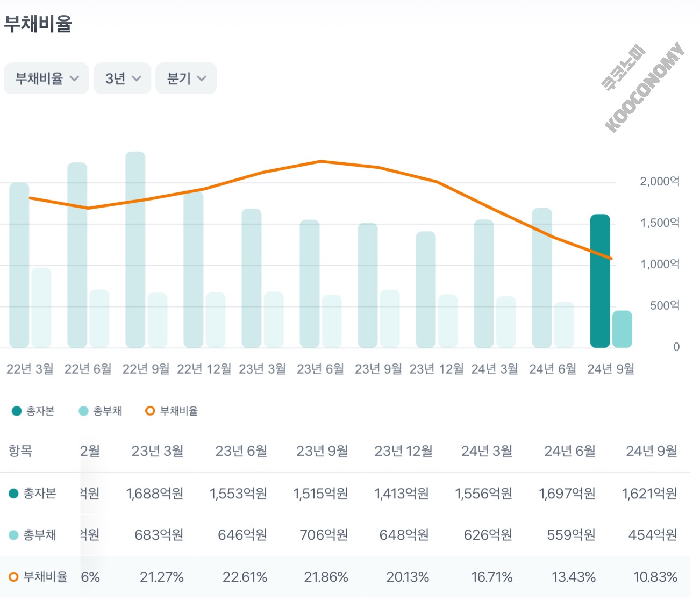Image resolution: width=700 pixels, height=600 pixels.
Task: Click the 1,688억원 cell
Action: [x=155, y=493]
